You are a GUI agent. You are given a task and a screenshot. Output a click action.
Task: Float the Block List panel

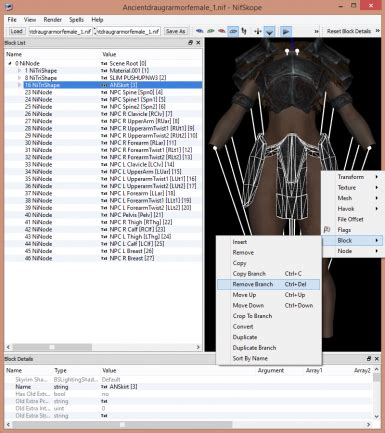pos(190,43)
